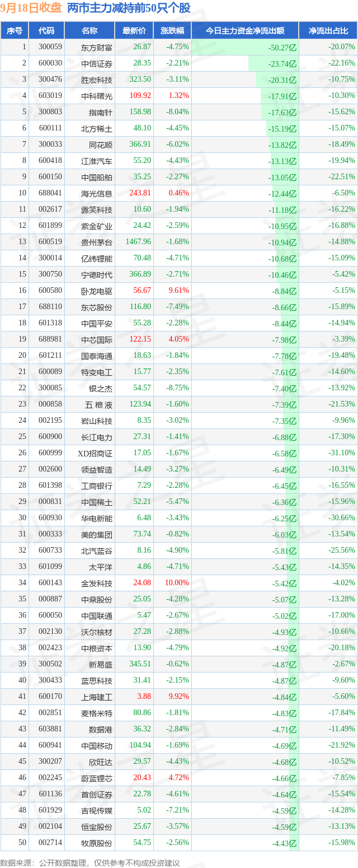Screen dimensions: 358x868
Task: Select stock name 同花顺
Action: click(101, 144)
